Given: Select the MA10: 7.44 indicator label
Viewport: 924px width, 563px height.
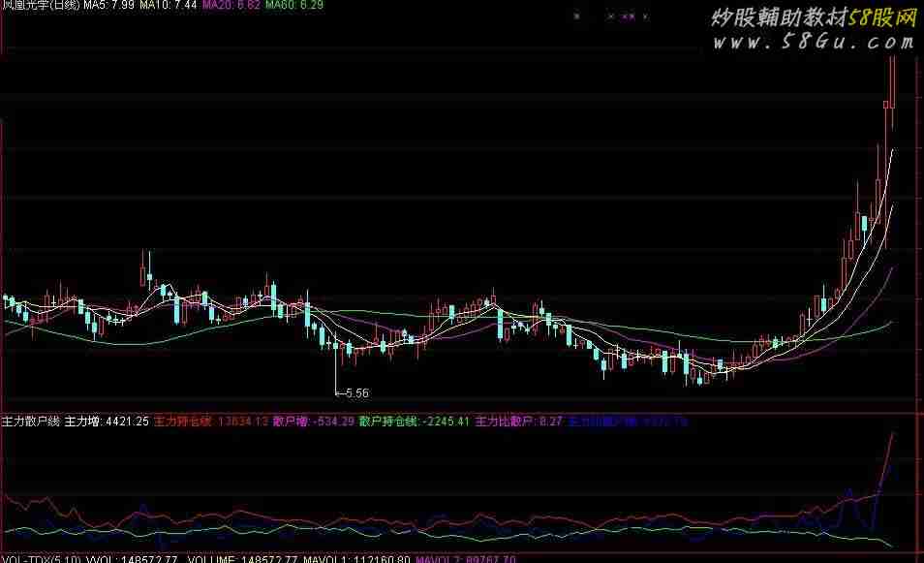Looking at the screenshot, I should coord(169,6).
